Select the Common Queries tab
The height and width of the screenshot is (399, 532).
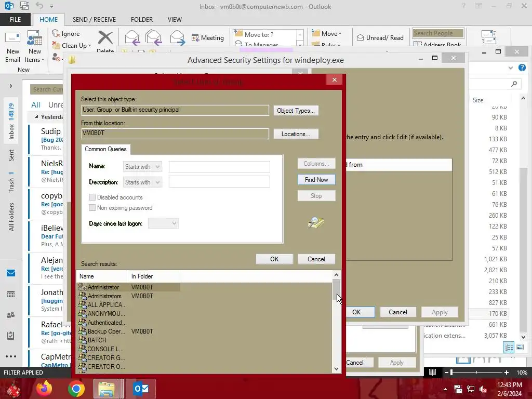click(x=105, y=149)
